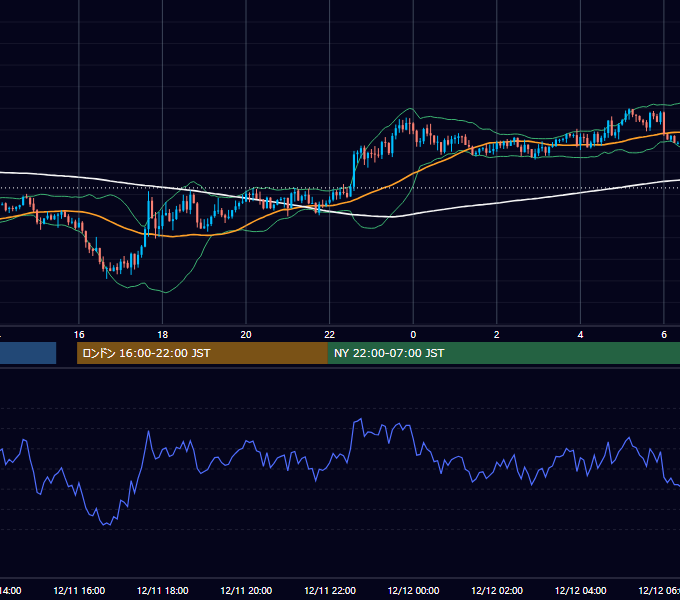Click hour label 0 on upper axis
Viewport: 680px width, 600px height.
point(413,335)
